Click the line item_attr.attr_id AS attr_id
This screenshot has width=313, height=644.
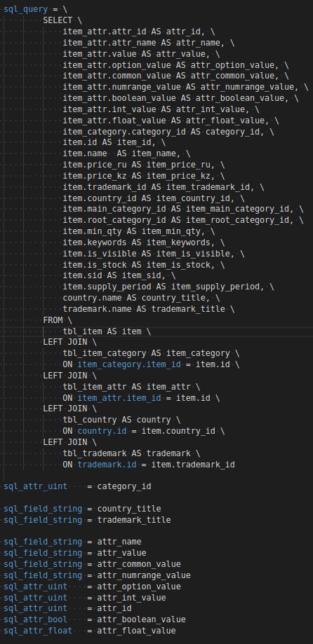(139, 32)
